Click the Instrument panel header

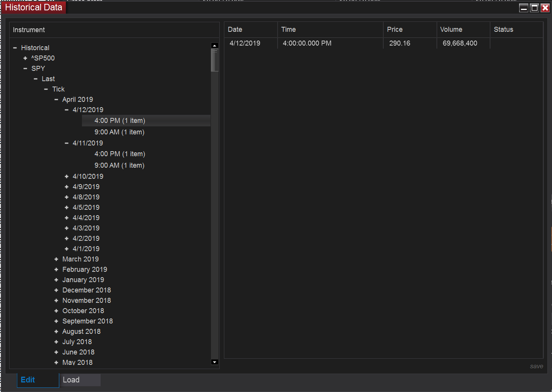[114, 30]
